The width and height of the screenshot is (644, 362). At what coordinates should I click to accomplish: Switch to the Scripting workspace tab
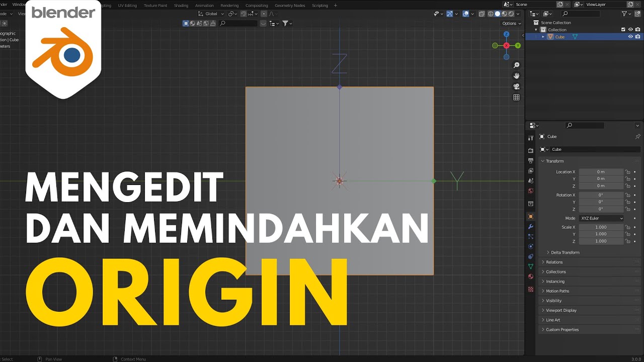pos(320,6)
